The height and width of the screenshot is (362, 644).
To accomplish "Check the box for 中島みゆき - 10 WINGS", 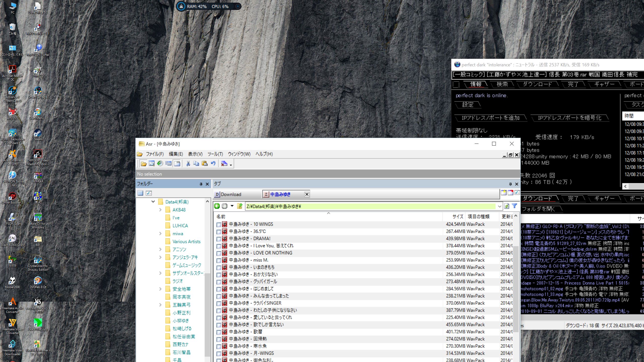I will pos(219,224).
